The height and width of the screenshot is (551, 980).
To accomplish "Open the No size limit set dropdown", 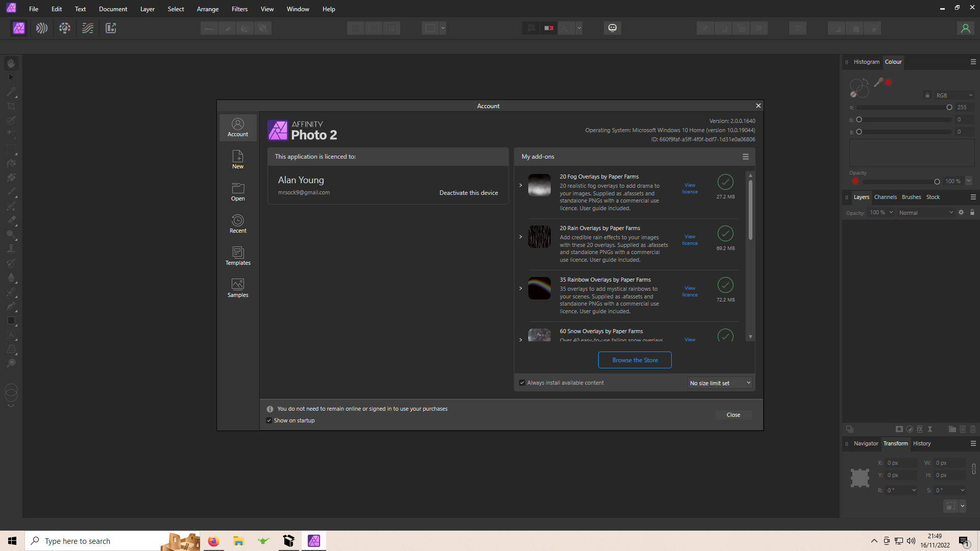I will click(720, 383).
